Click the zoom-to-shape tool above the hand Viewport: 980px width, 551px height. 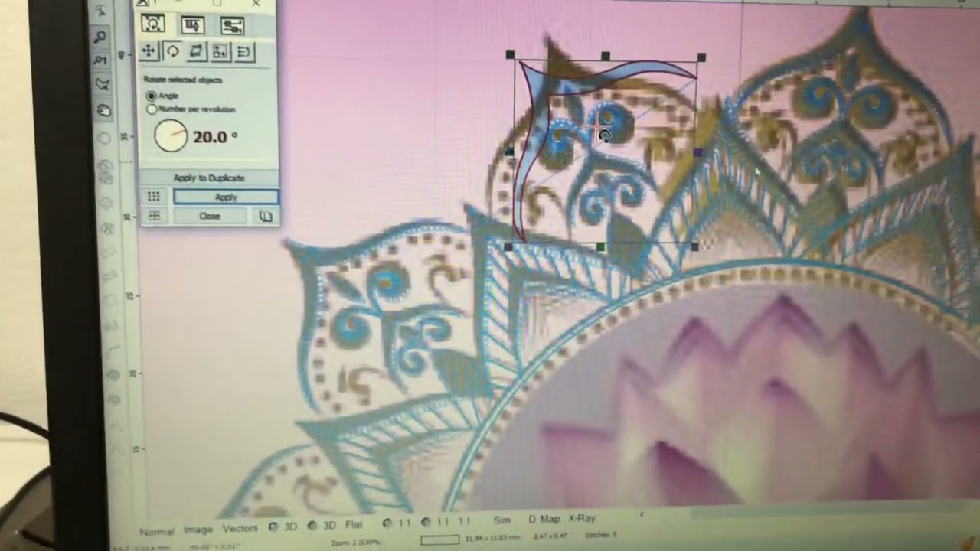102,85
